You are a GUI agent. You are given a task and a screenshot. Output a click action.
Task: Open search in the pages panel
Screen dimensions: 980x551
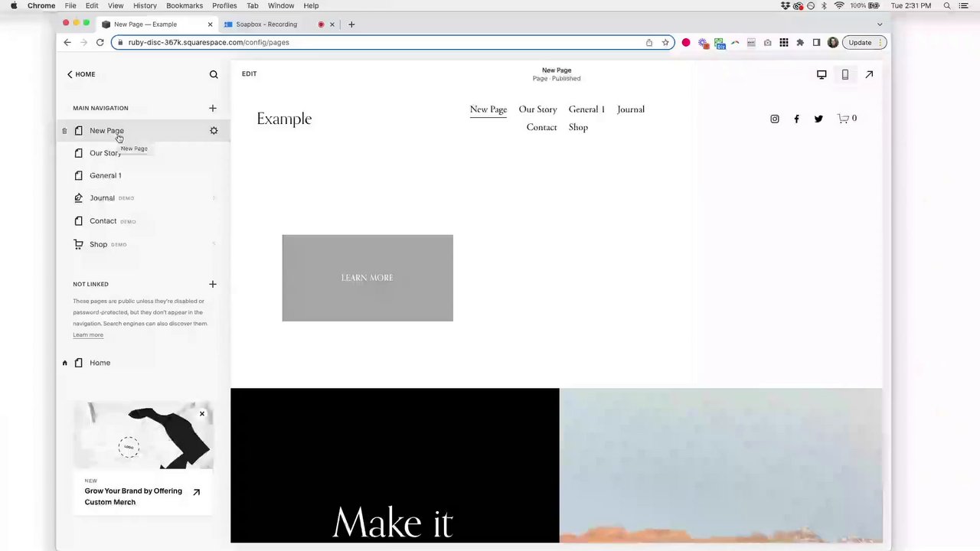[x=214, y=74]
